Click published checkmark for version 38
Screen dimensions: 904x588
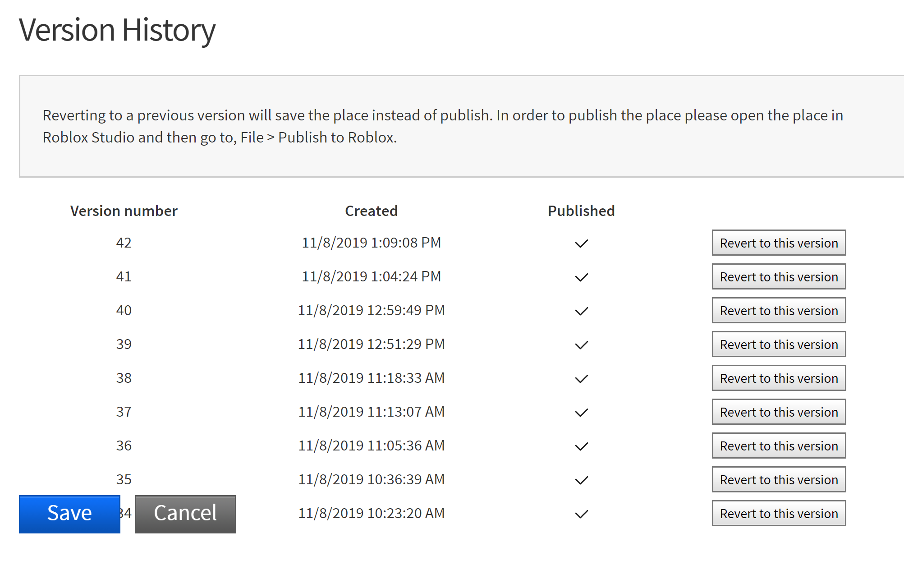[x=581, y=379]
